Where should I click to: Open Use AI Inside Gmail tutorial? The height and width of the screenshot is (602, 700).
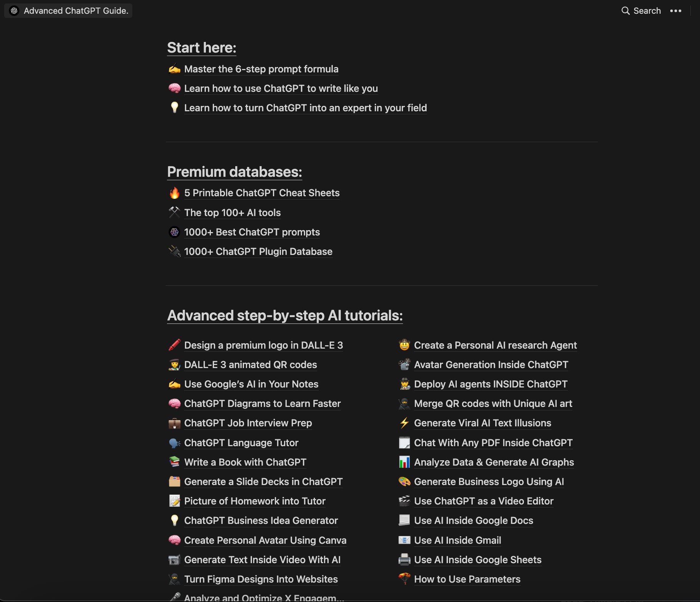458,540
